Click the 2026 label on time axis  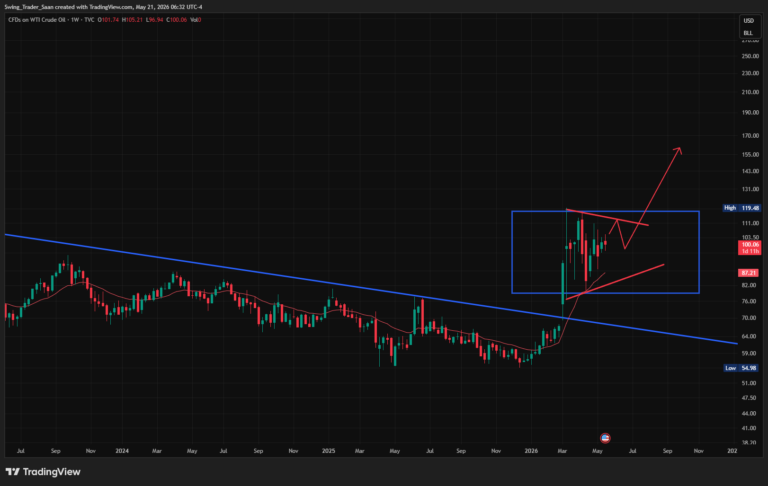[x=531, y=451]
